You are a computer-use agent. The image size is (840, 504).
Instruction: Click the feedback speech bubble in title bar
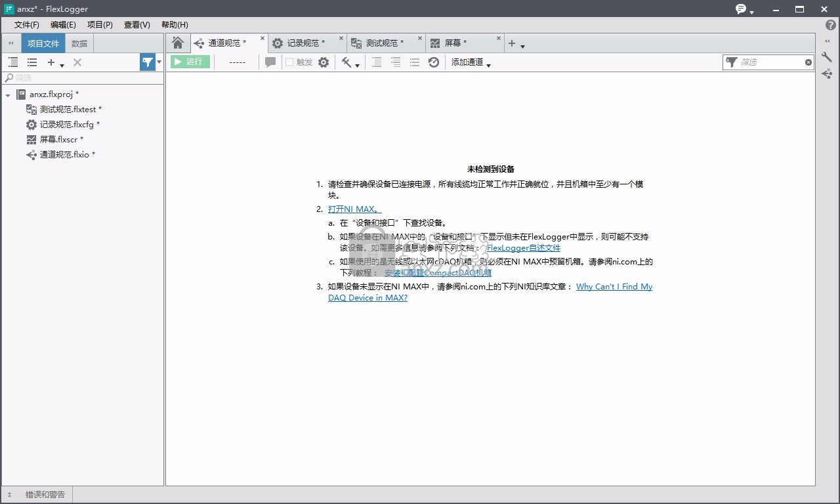[x=742, y=9]
